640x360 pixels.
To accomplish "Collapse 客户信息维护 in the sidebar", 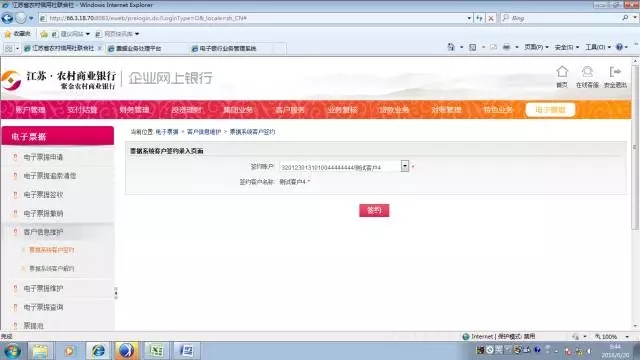I will point(43,232).
